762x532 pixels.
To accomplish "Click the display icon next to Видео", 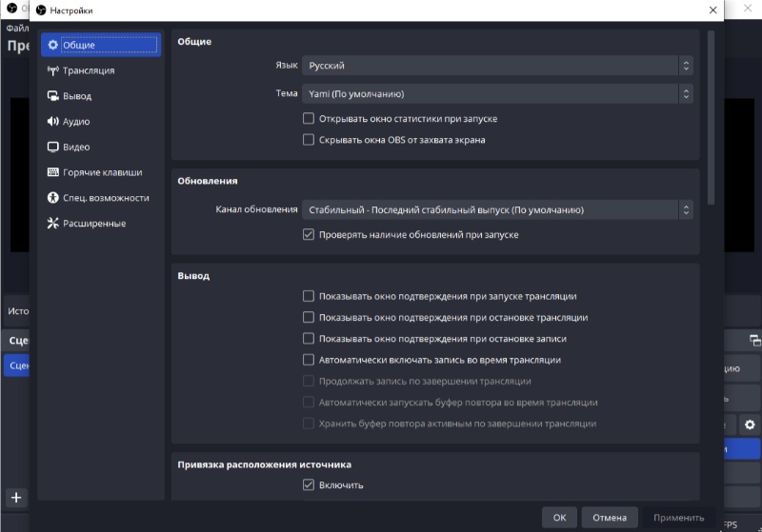I will pyautogui.click(x=53, y=147).
